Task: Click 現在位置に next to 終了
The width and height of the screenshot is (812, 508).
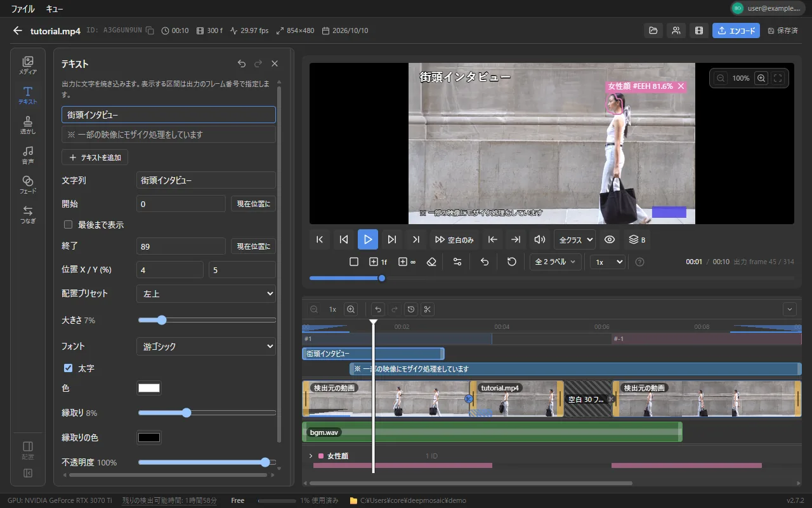Action: point(253,246)
